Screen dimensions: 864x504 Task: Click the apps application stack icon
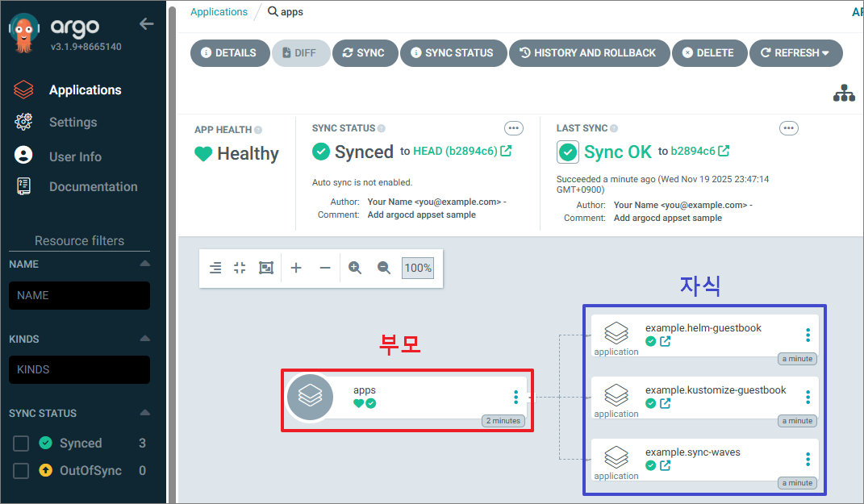(x=311, y=397)
